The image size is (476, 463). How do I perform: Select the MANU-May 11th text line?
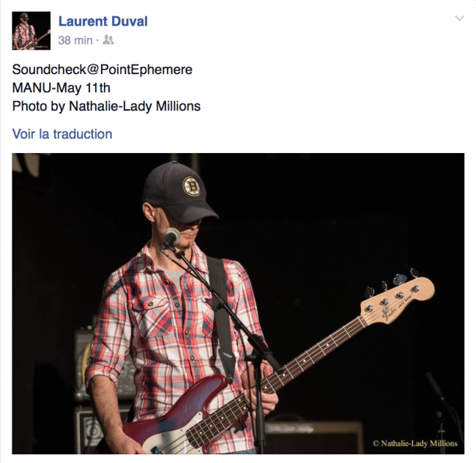[61, 88]
